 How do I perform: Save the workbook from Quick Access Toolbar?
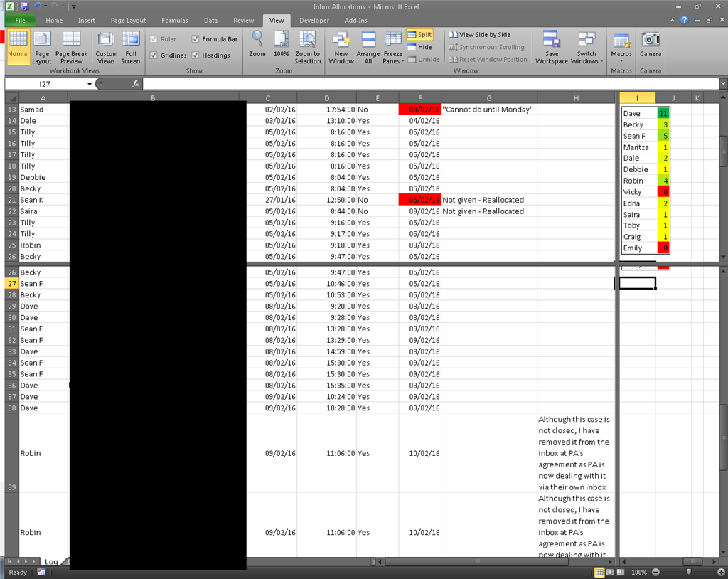tap(25, 6)
